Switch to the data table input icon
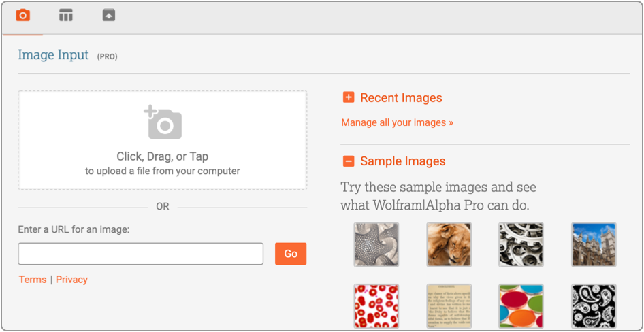644x332 pixels. [x=65, y=15]
